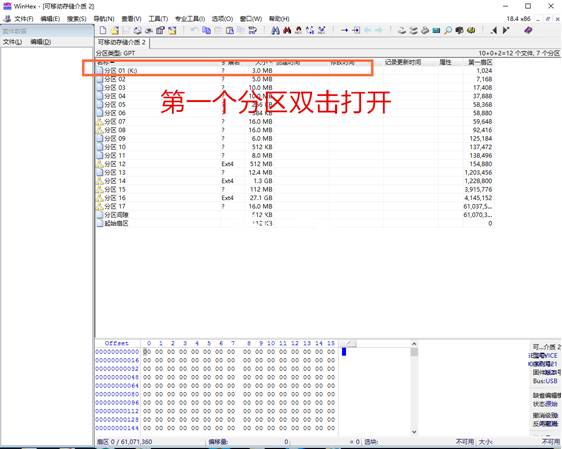Open 文件(L) menu in left panel
The height and width of the screenshot is (449, 562).
(13, 42)
